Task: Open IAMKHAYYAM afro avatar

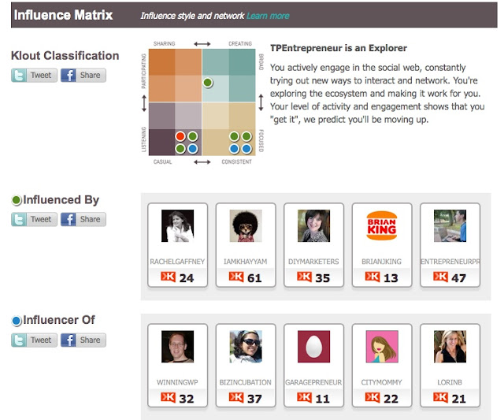Action: 246,225
